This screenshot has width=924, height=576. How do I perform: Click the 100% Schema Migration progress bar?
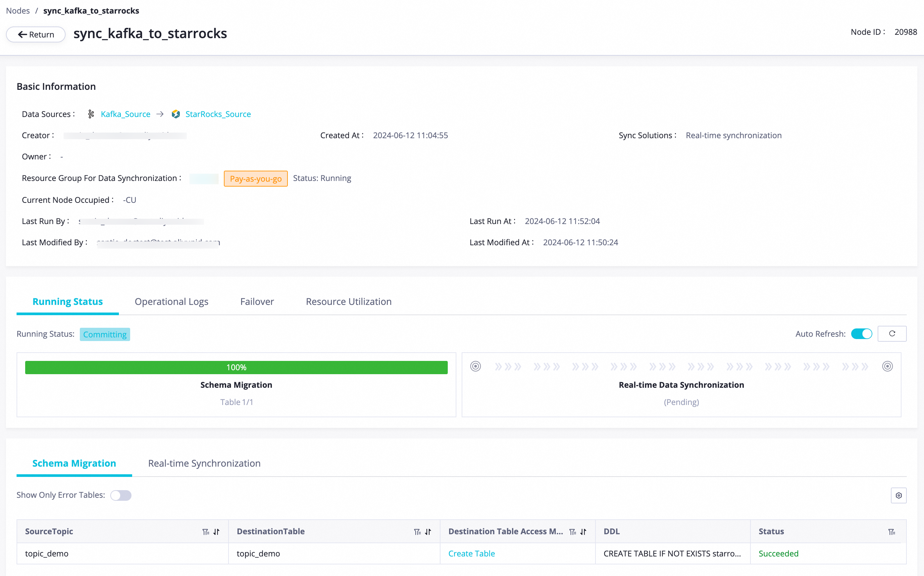click(x=236, y=367)
